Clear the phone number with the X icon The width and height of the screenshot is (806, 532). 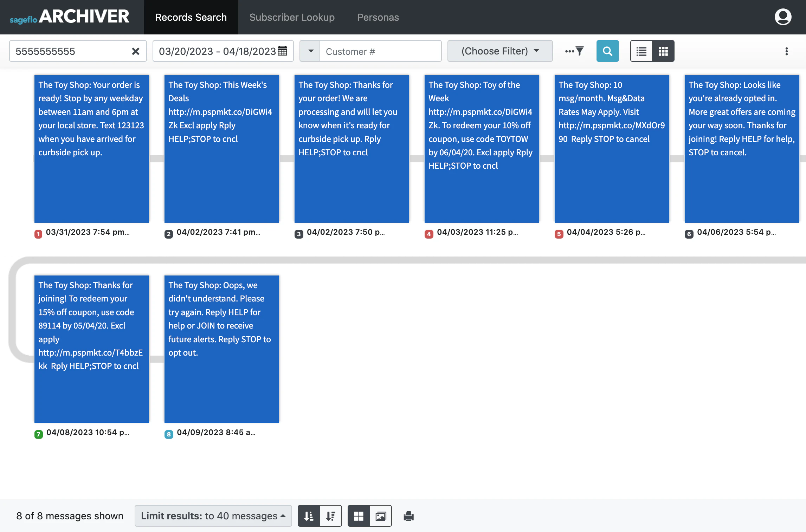(x=136, y=51)
